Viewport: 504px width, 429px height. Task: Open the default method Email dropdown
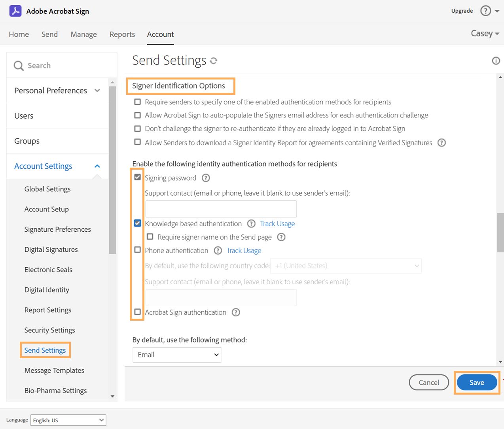[x=177, y=355]
